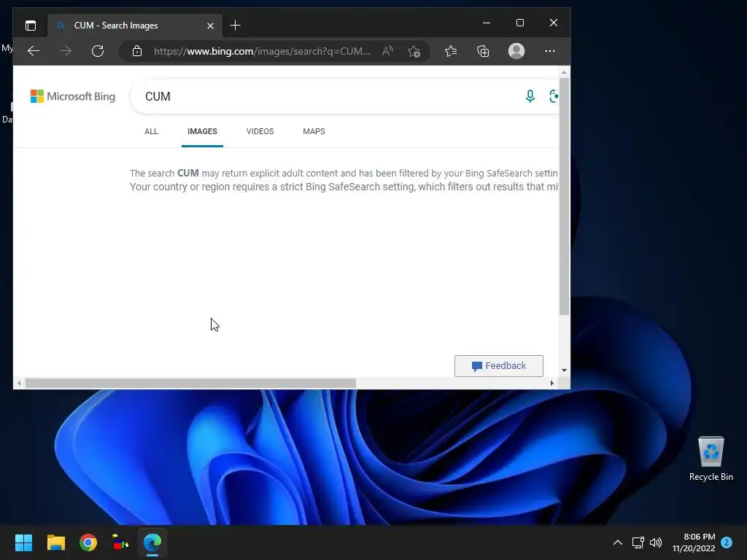Click the vertical scrollbar thumb
The height and width of the screenshot is (560, 747).
[564, 196]
